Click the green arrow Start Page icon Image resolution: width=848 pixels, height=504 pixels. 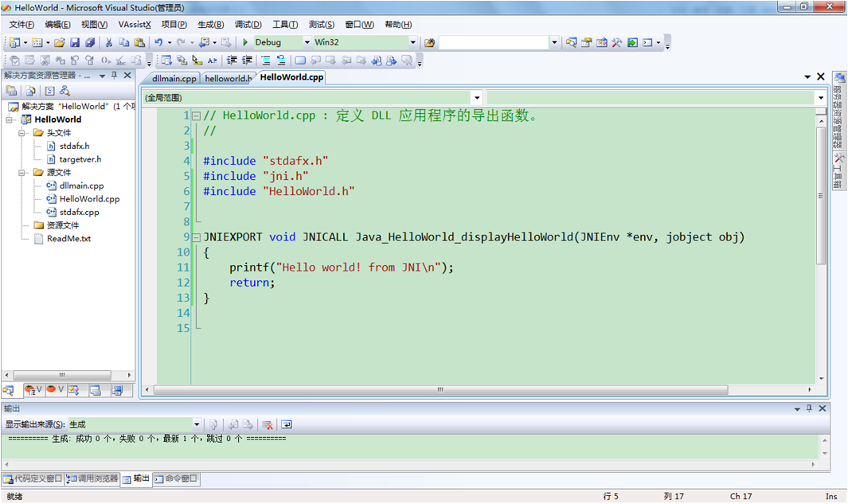(632, 42)
